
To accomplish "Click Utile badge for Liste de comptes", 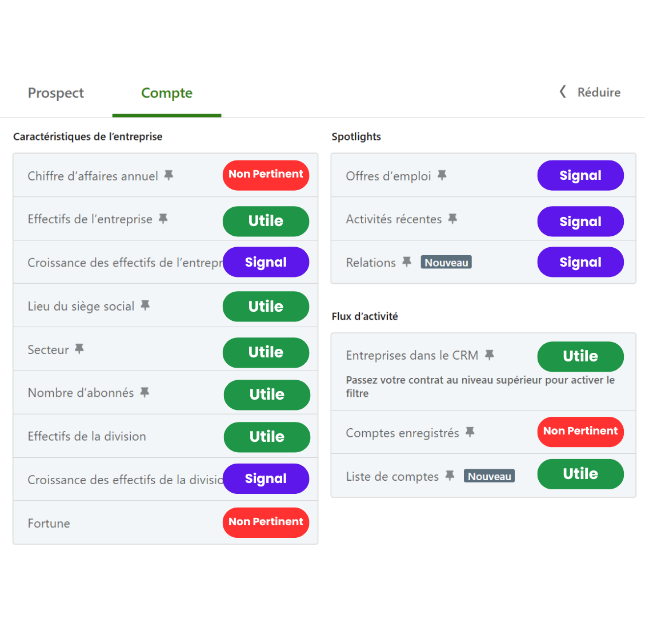I will 580,474.
